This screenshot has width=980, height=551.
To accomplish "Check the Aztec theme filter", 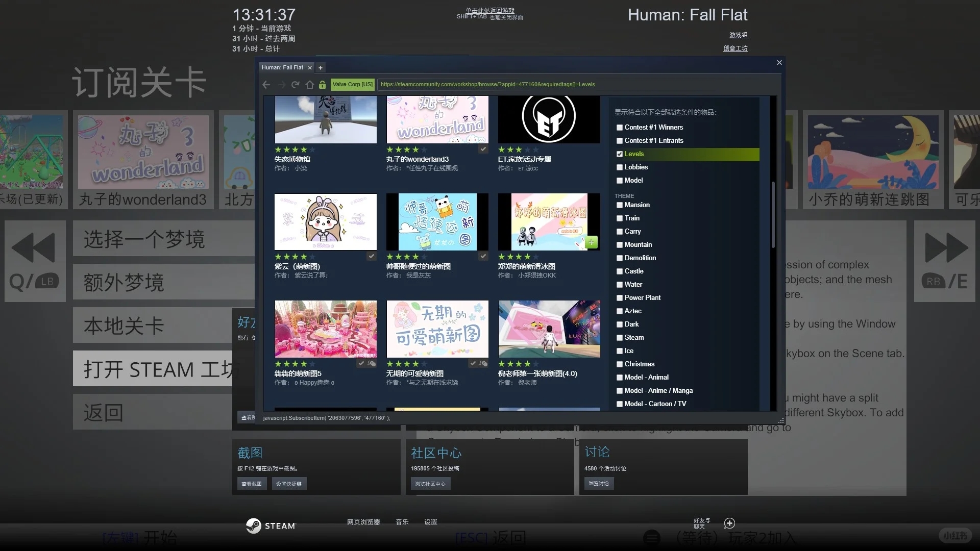I will (620, 311).
